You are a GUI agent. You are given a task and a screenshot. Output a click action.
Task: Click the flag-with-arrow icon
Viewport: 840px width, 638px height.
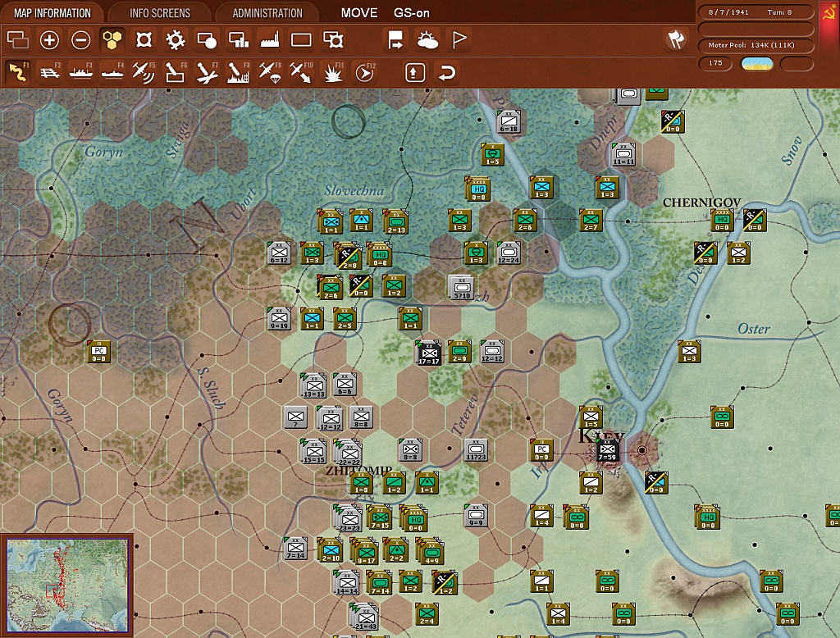395,39
